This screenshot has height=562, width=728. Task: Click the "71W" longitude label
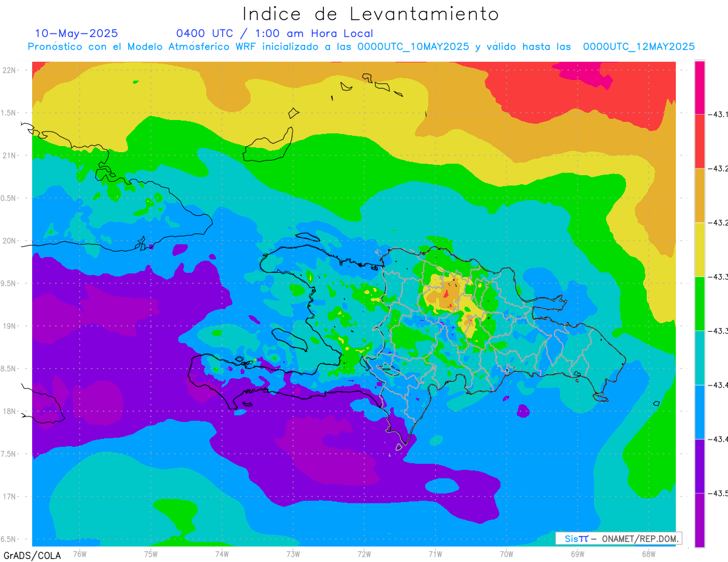(435, 553)
